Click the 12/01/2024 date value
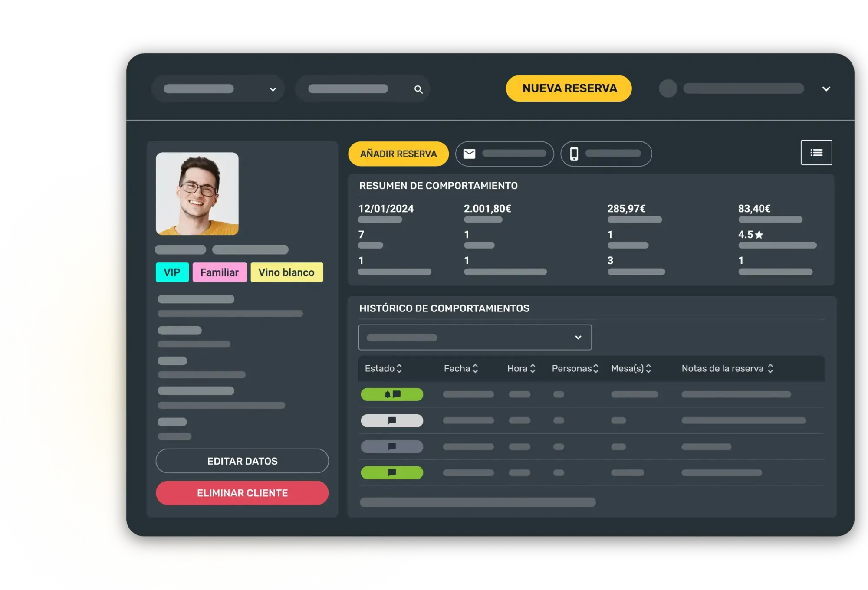The image size is (868, 590). 386,209
